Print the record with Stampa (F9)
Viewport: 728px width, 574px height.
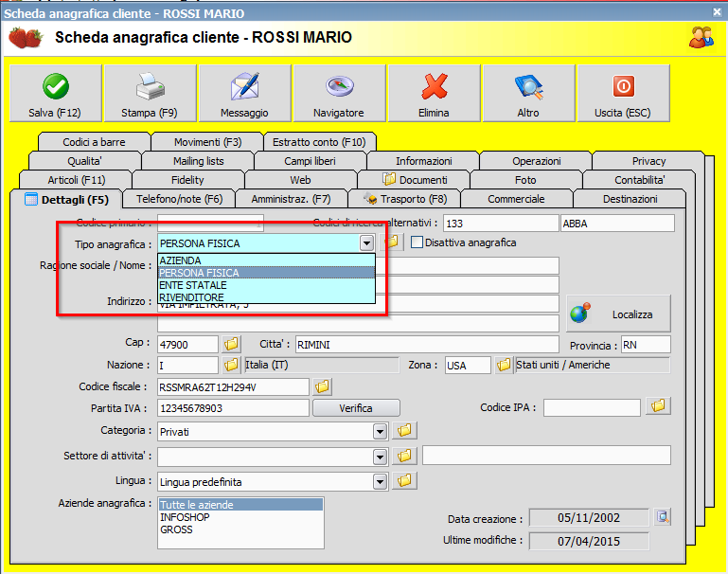click(x=150, y=94)
